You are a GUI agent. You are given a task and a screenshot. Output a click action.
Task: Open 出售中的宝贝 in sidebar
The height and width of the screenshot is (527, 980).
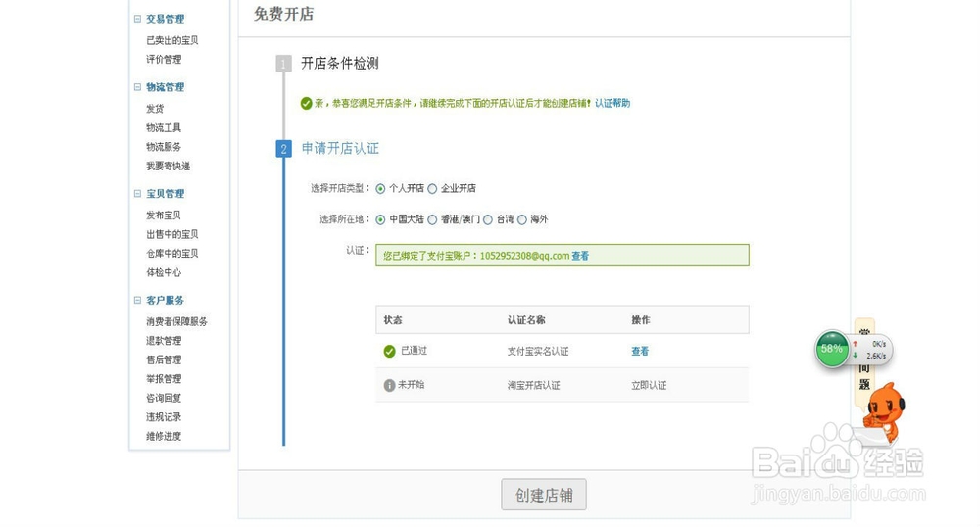pos(171,234)
